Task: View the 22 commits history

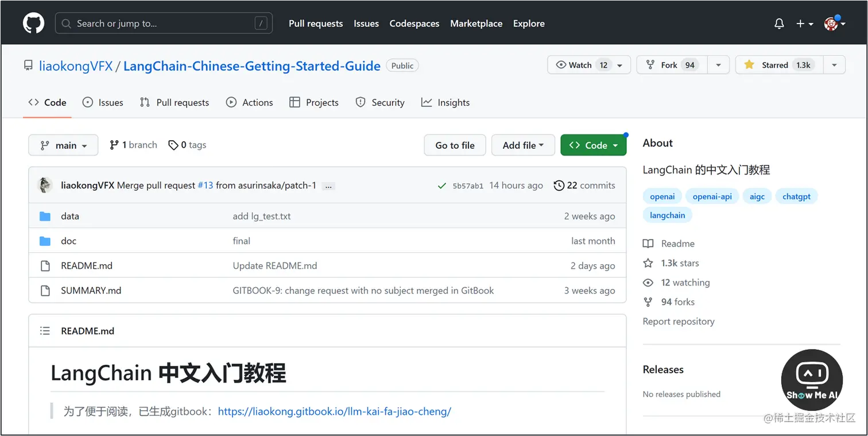Action: click(584, 185)
